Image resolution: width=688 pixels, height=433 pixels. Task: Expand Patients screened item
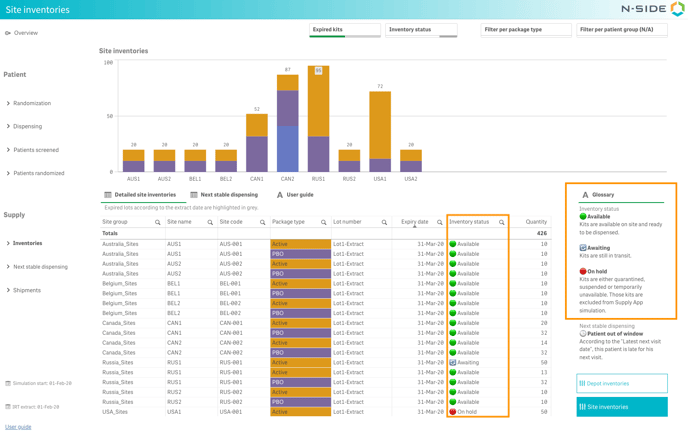coord(36,150)
